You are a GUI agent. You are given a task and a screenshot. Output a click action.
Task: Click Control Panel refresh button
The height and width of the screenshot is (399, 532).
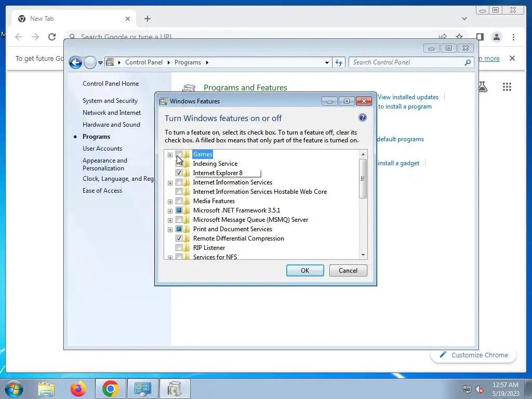pyautogui.click(x=339, y=62)
